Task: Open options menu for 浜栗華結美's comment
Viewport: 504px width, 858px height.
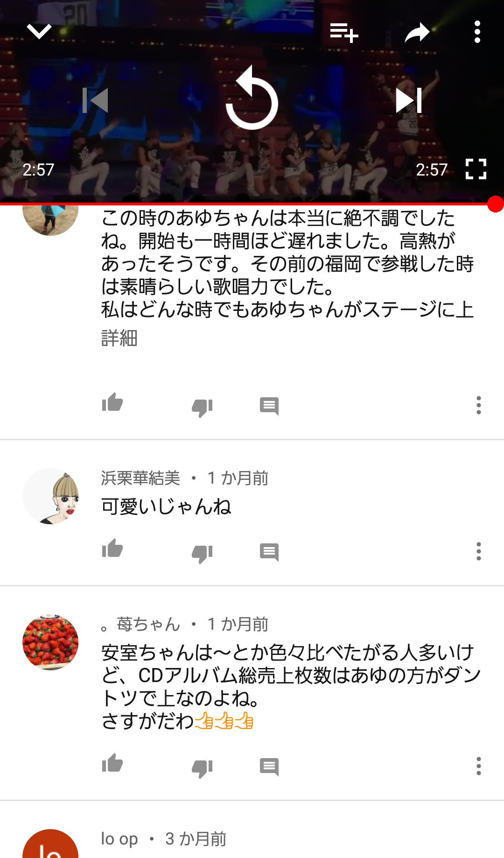Action: [x=478, y=551]
